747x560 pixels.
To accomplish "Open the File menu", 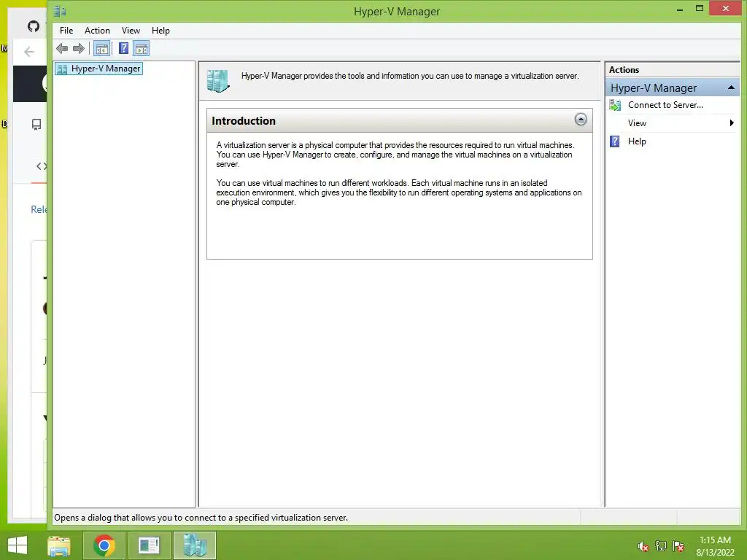I will click(x=66, y=31).
